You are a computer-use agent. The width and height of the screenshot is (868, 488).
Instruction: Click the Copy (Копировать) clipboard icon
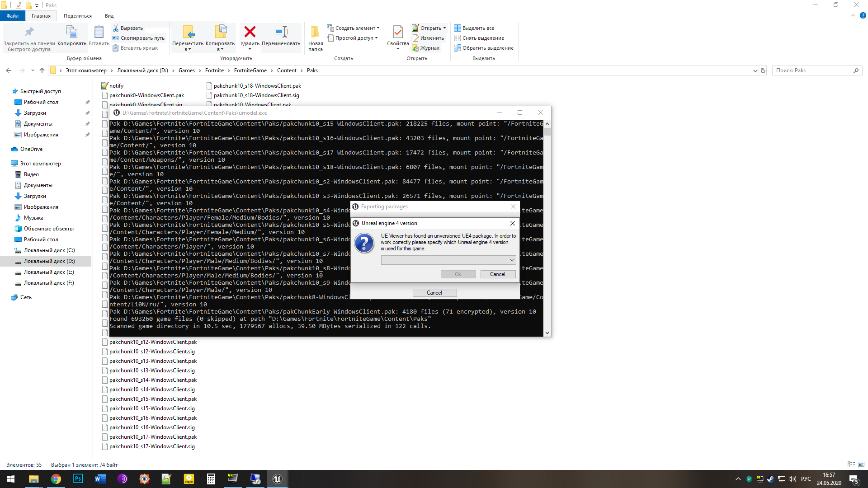point(72,32)
